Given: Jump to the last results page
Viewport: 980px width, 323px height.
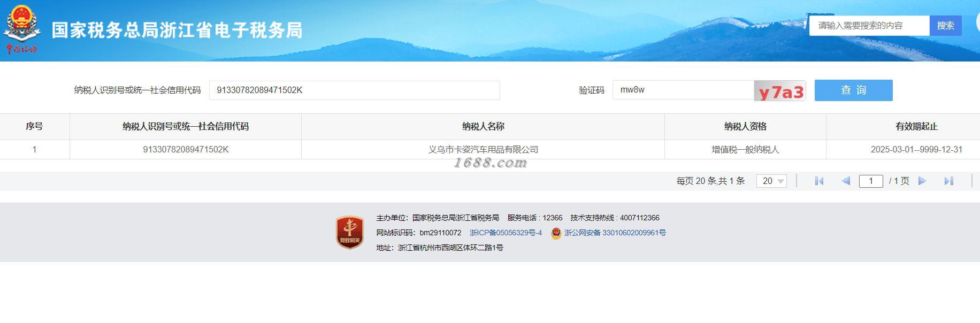Looking at the screenshot, I should coord(948,181).
